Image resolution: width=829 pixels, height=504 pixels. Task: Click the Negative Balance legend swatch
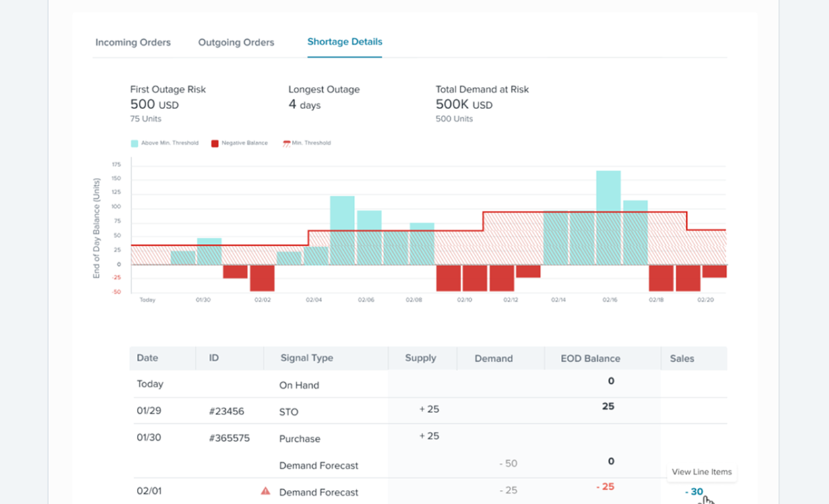pyautogui.click(x=215, y=144)
